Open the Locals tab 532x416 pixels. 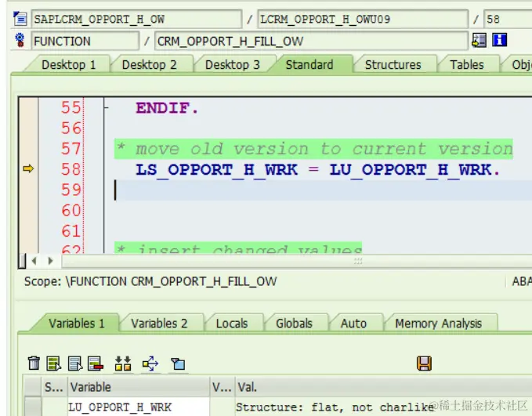tap(232, 323)
